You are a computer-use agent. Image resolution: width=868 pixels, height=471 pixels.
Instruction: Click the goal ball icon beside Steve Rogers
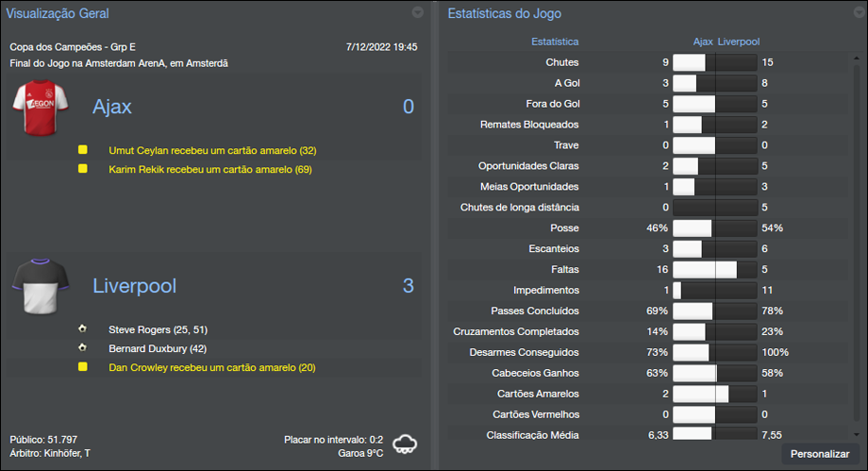pyautogui.click(x=83, y=329)
